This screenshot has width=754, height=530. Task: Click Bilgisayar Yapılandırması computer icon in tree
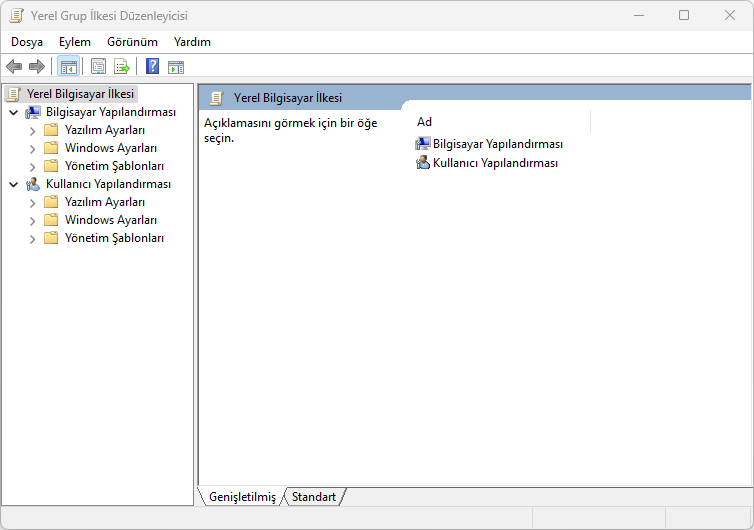(33, 113)
